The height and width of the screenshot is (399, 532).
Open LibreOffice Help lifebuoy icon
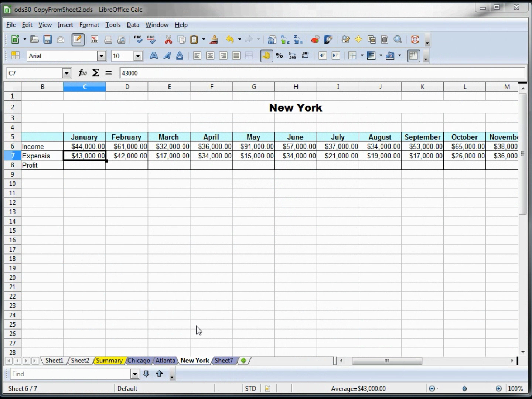click(x=415, y=40)
